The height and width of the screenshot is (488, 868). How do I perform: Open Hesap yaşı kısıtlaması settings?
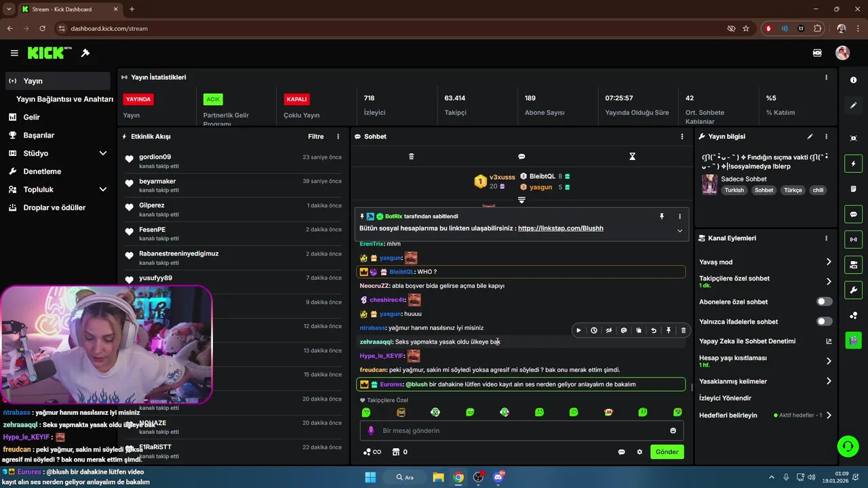[828, 361]
